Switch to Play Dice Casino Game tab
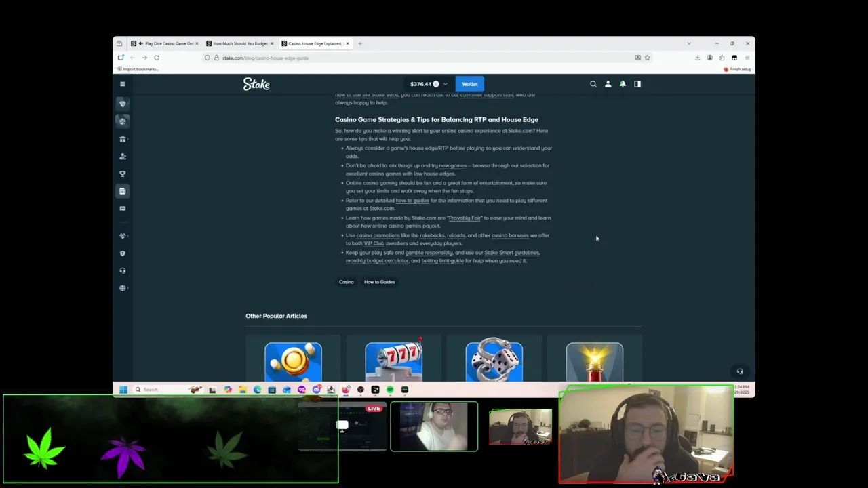Screen dimensions: 868x488 coord(164,43)
